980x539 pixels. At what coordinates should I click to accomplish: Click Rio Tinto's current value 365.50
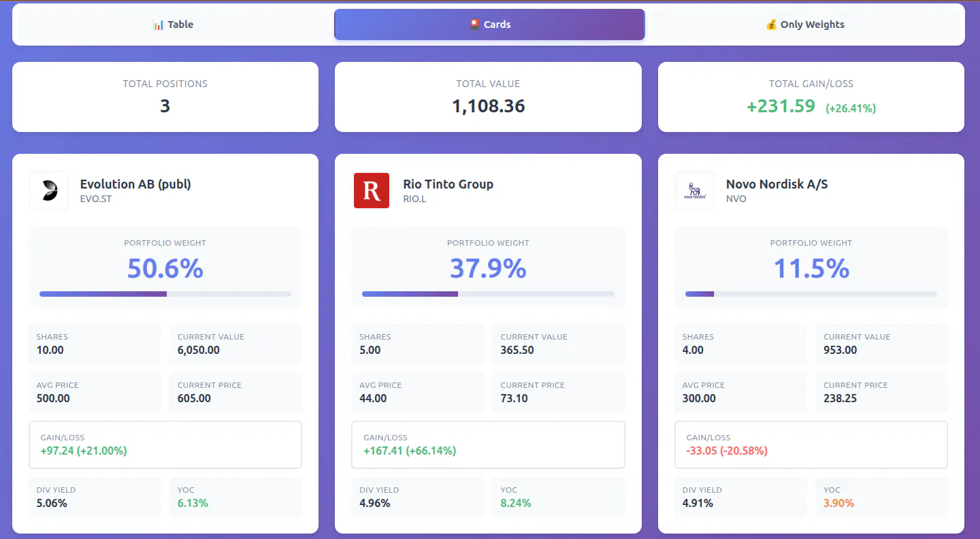pyautogui.click(x=517, y=350)
